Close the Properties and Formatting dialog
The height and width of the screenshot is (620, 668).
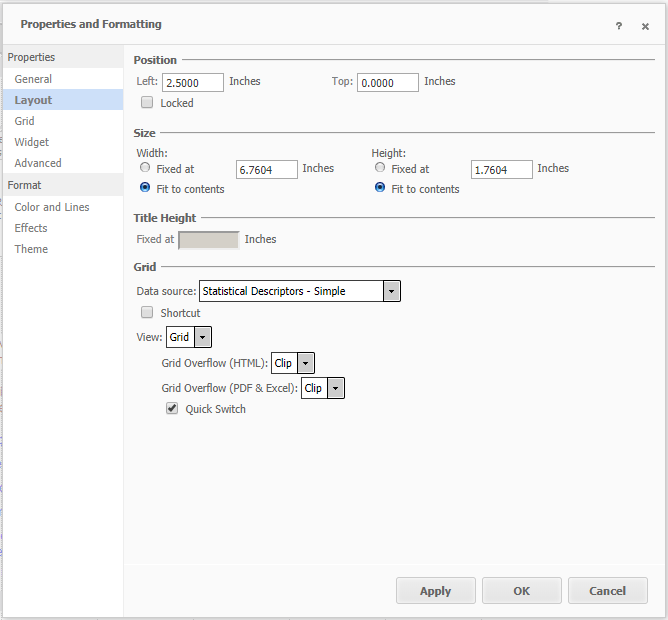point(645,27)
